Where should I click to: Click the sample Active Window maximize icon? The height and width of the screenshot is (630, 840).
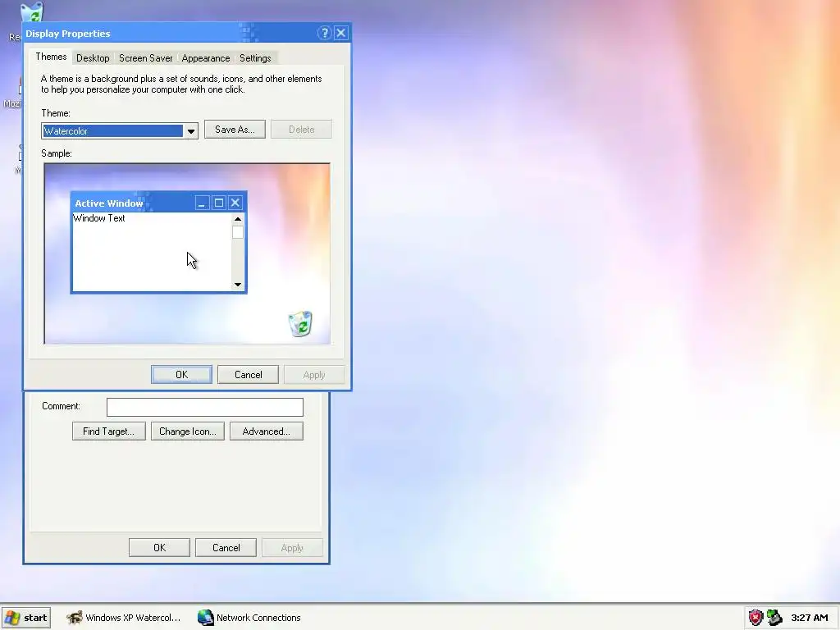coord(218,203)
